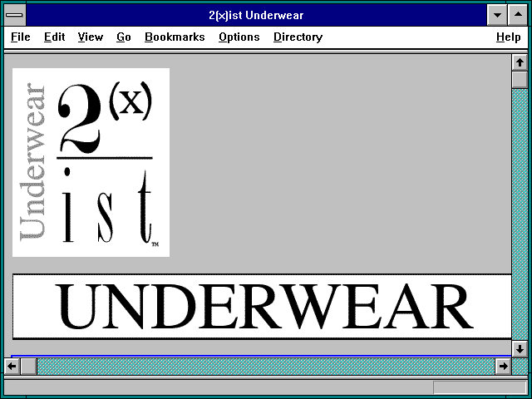Click the large UNDERWEAR banner image
The height and width of the screenshot is (399, 532).
262,307
